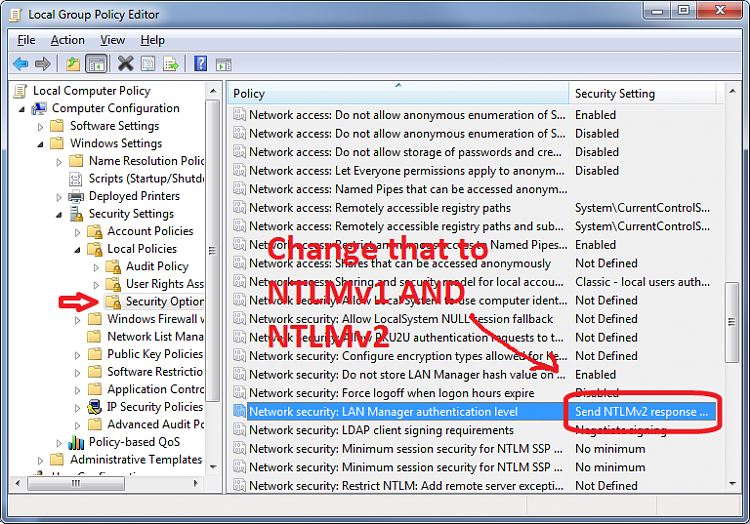Click policy icon beside Named Pipes anonymously row

pos(239,189)
